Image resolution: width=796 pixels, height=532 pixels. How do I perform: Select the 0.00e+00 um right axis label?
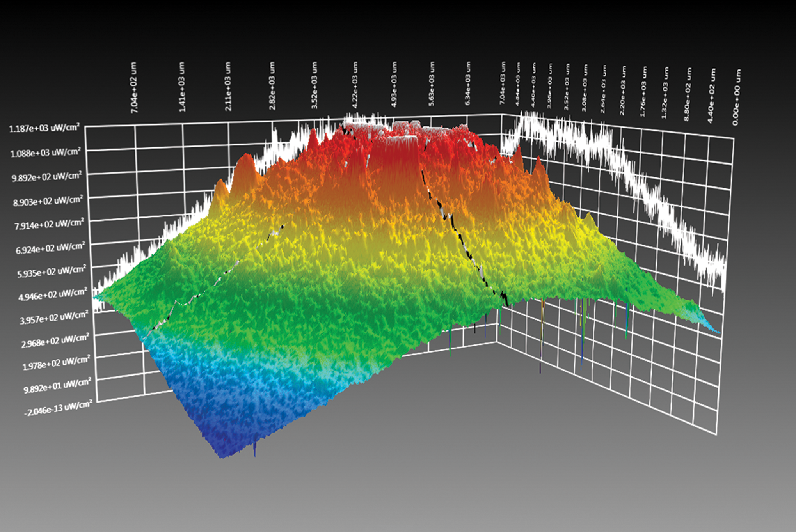point(736,98)
